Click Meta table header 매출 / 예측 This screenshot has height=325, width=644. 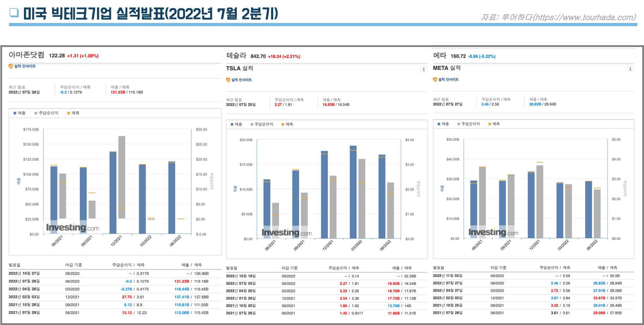(608, 268)
